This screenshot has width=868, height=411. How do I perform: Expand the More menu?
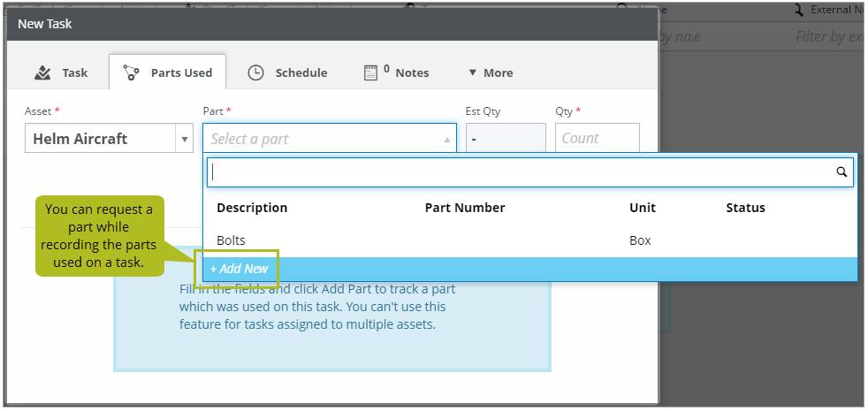490,72
